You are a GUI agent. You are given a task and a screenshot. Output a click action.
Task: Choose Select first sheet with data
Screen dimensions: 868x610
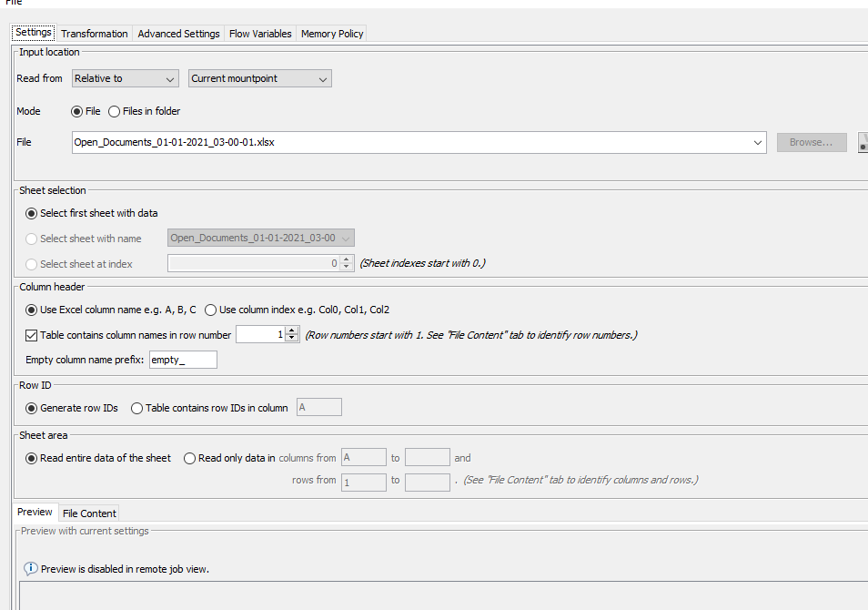[x=32, y=213]
